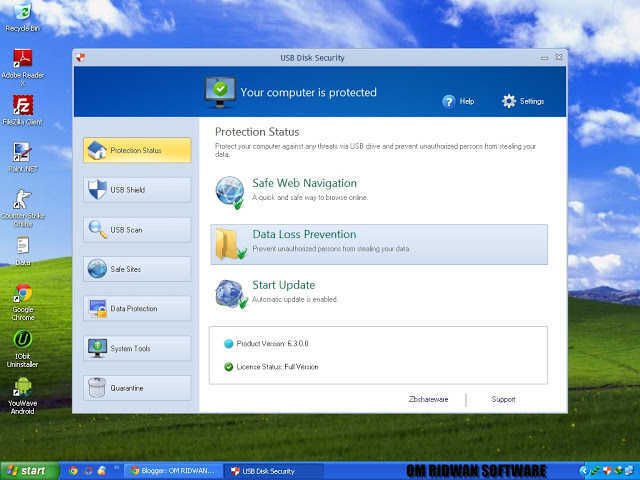The width and height of the screenshot is (640, 480).
Task: Open the Settings label in header
Action: (x=531, y=101)
